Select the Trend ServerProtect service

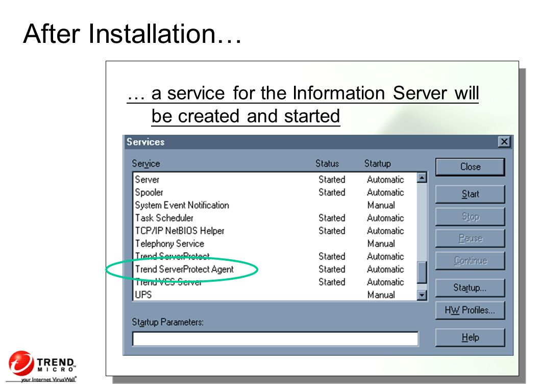[275, 257]
